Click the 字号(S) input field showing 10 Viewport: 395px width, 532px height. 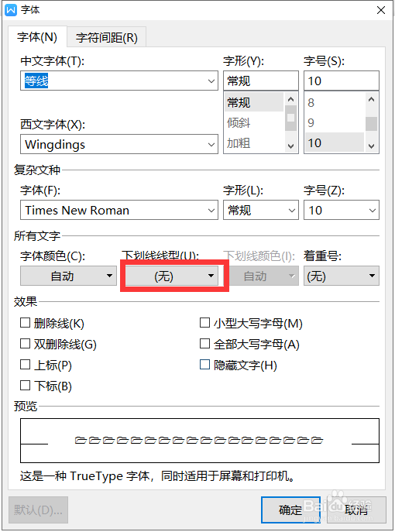click(x=342, y=81)
